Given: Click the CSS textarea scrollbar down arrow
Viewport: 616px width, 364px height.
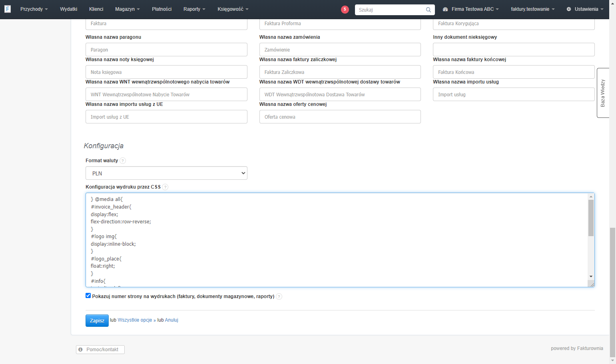Looking at the screenshot, I should [591, 276].
